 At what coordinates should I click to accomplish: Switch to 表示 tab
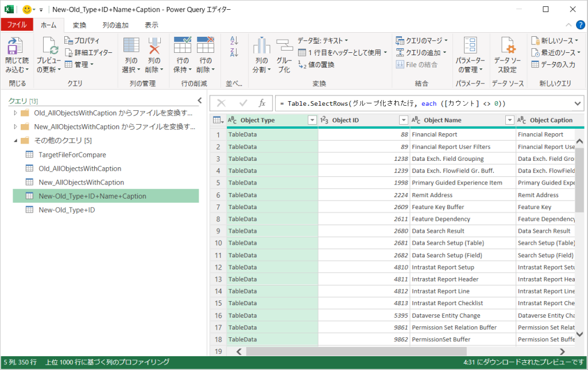(152, 25)
